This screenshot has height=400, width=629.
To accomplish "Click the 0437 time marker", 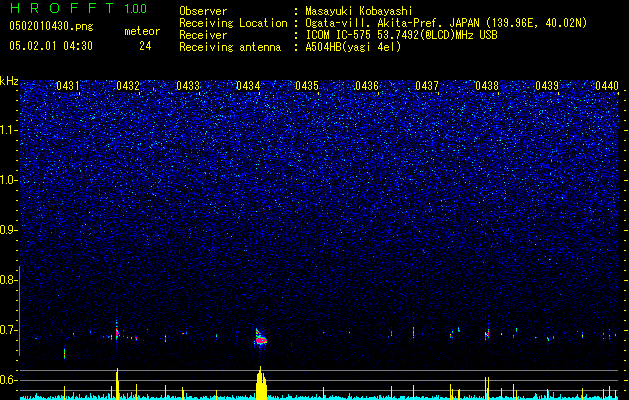I will coord(427,86).
